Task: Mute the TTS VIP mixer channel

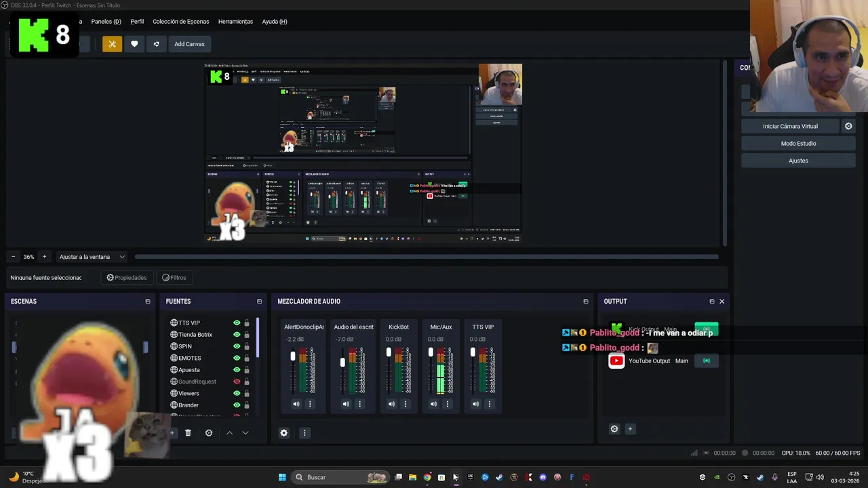Action: click(x=475, y=404)
